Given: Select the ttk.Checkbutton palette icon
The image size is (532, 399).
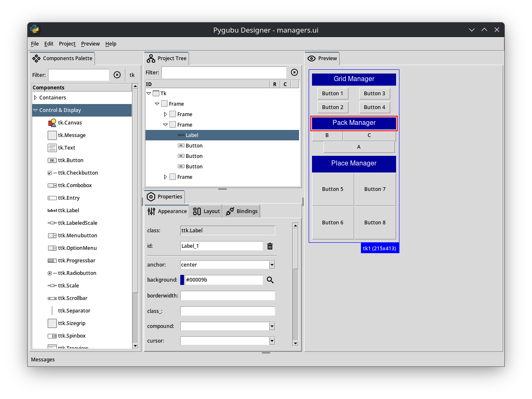Looking at the screenshot, I should [52, 173].
